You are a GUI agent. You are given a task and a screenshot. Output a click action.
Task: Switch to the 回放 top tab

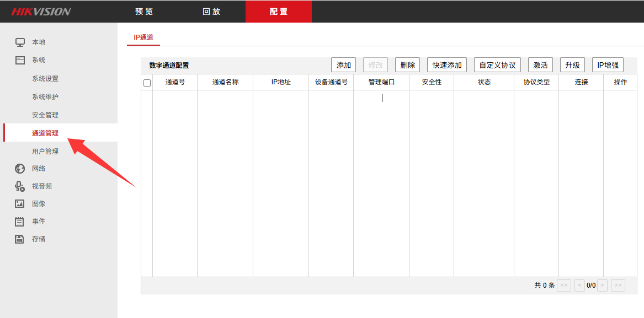point(211,12)
